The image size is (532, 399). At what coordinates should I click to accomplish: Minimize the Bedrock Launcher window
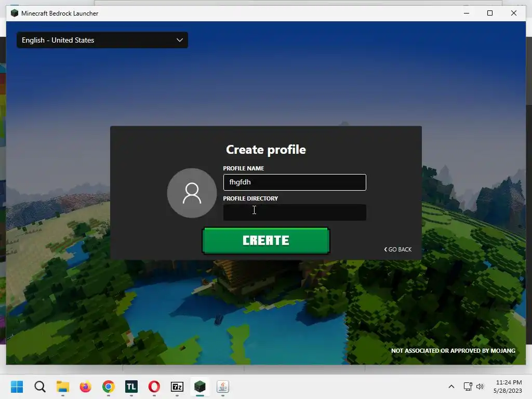[467, 13]
